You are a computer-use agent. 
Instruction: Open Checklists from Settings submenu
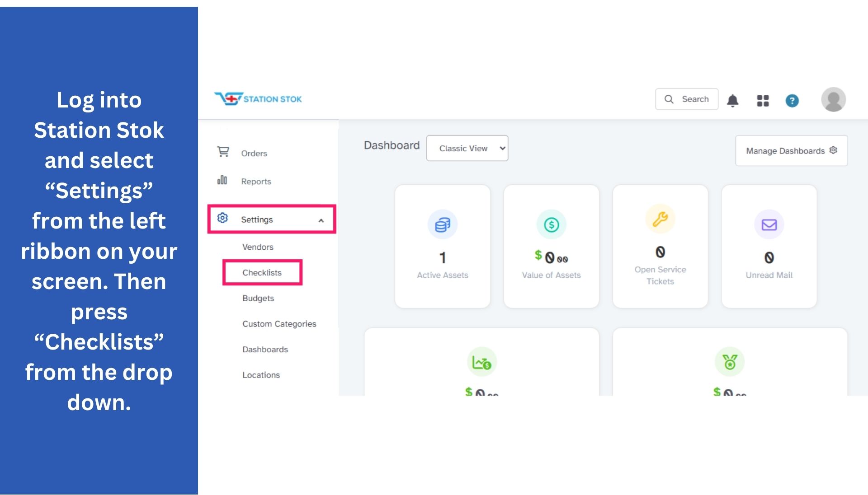262,272
